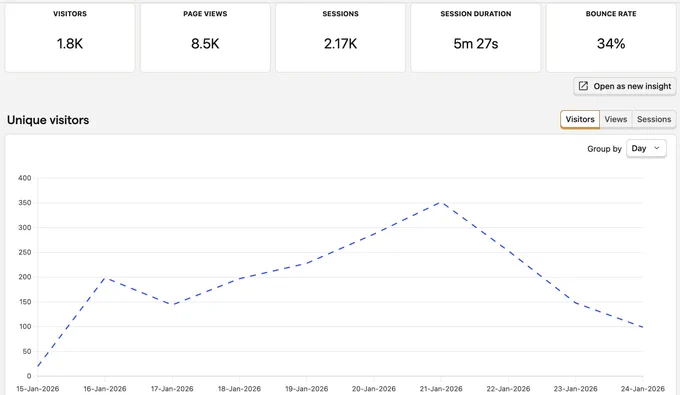680x395 pixels.
Task: Select the Visitors 1.8K metric card
Action: [70, 38]
